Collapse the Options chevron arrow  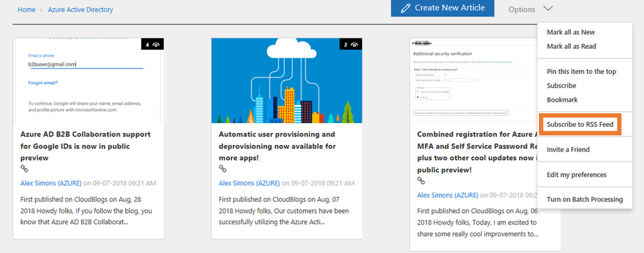[x=548, y=8]
